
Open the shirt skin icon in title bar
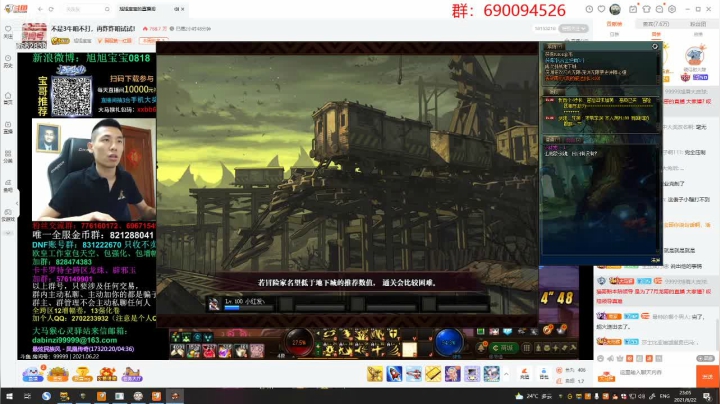tap(647, 9)
